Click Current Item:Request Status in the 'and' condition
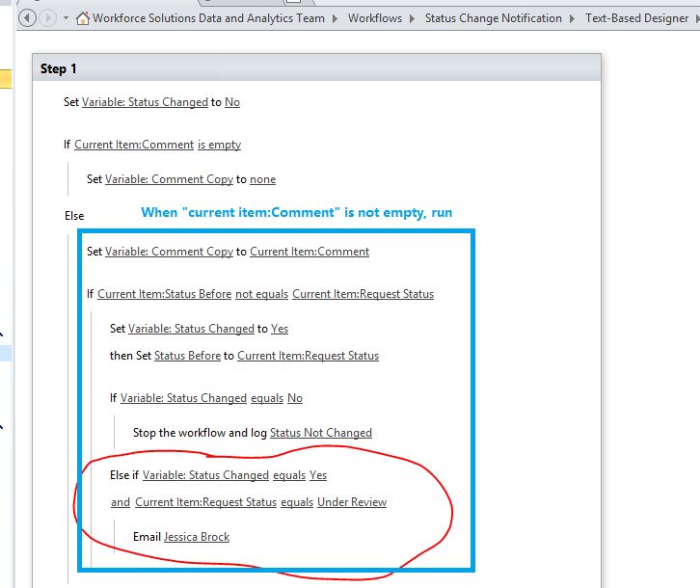This screenshot has height=588, width=700. coord(205,502)
